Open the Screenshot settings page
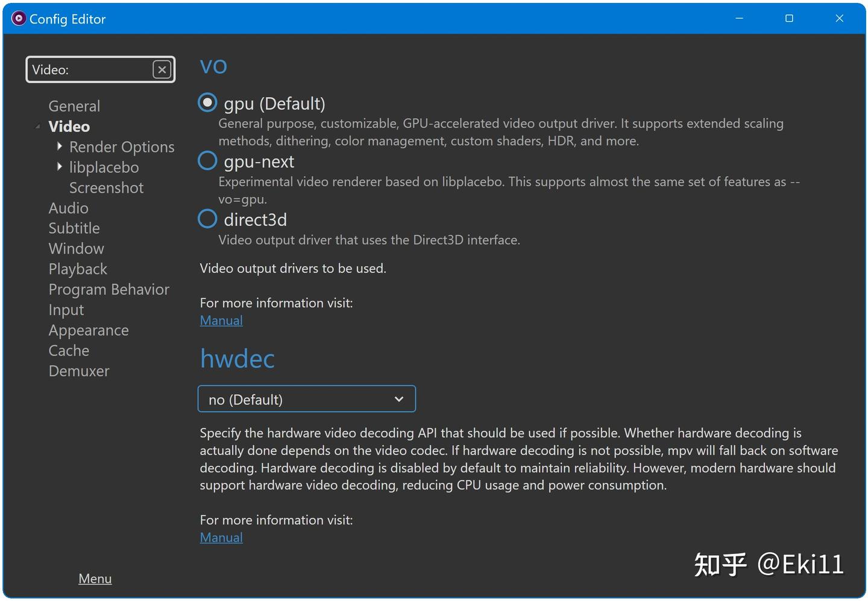 coord(106,187)
